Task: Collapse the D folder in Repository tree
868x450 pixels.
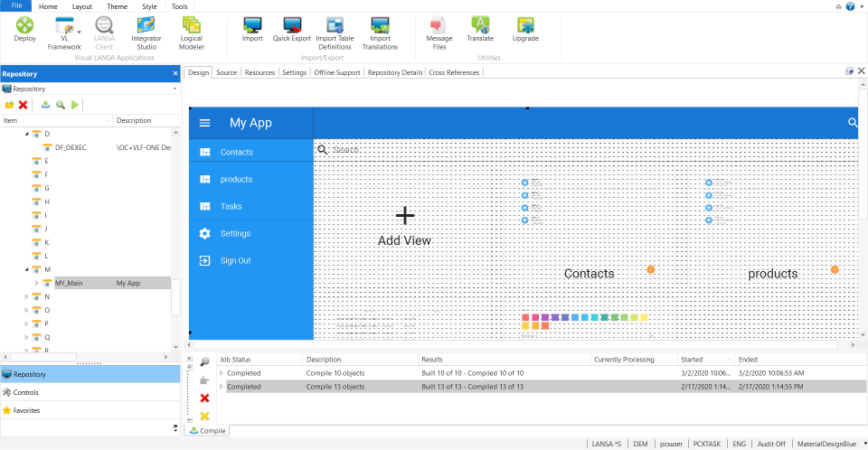Action: click(26, 134)
